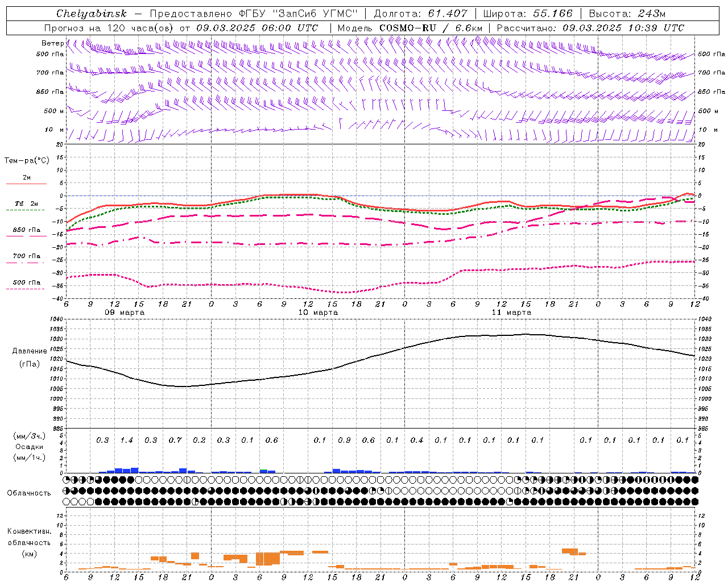
Task: Click the '10 марта' date label
Action: point(318,313)
